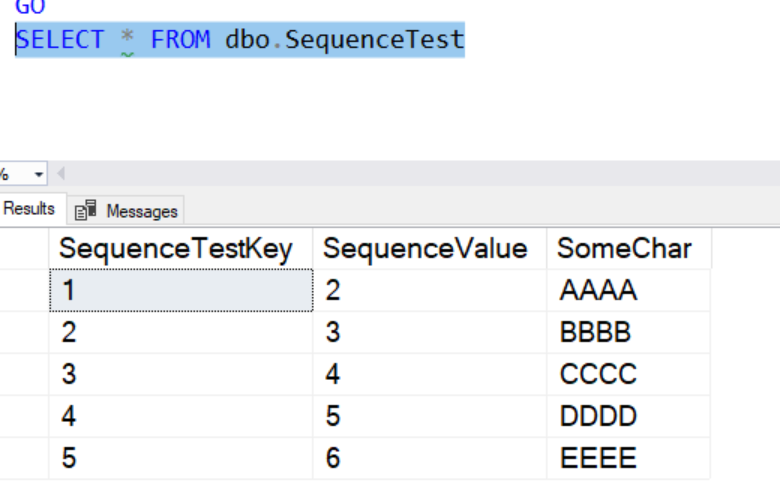Screen dimensions: 780x486
Task: Click the AAAA cell in SomeChar column
Action: click(x=598, y=290)
